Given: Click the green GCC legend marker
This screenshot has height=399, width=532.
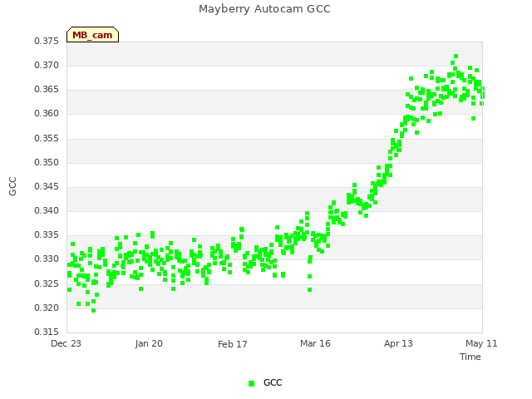Looking at the screenshot, I should click(251, 383).
